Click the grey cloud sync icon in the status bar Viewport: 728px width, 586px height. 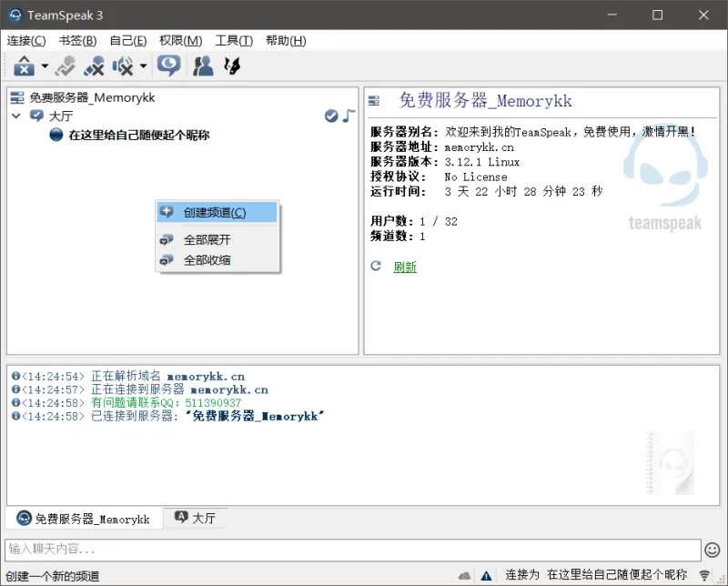(x=464, y=576)
